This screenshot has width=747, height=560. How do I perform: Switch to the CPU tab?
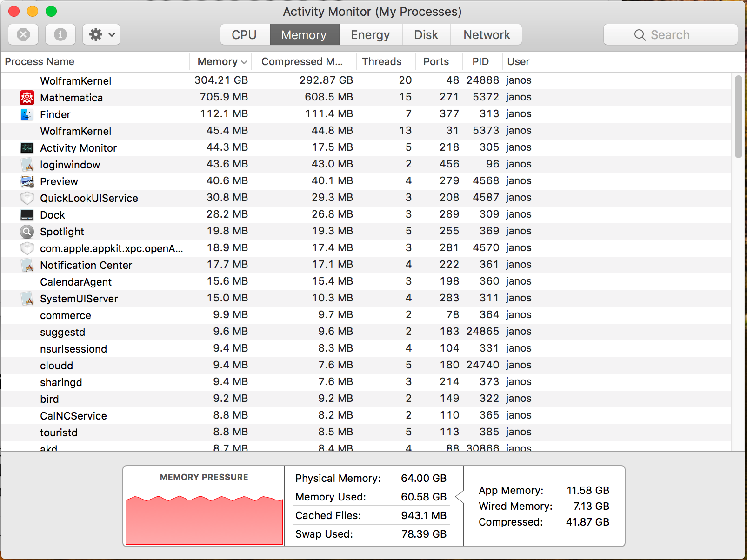click(245, 35)
